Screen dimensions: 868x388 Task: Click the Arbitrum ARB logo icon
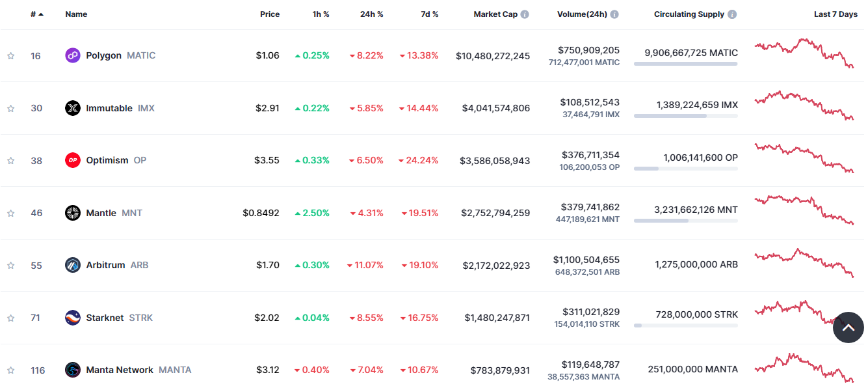(x=73, y=265)
